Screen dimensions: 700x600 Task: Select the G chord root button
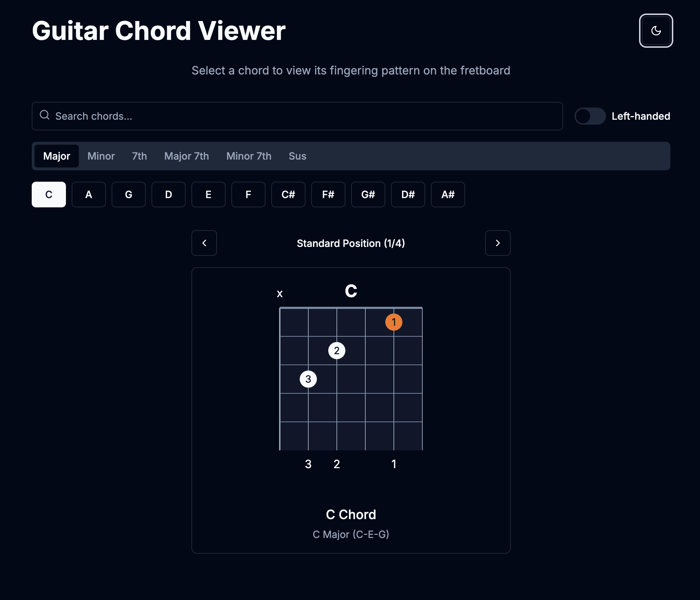click(x=128, y=195)
